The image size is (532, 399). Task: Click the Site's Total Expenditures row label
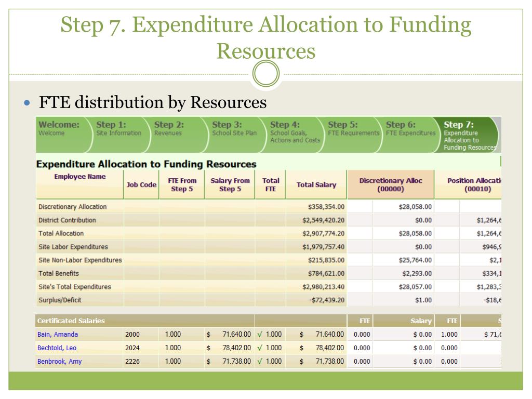click(x=75, y=287)
